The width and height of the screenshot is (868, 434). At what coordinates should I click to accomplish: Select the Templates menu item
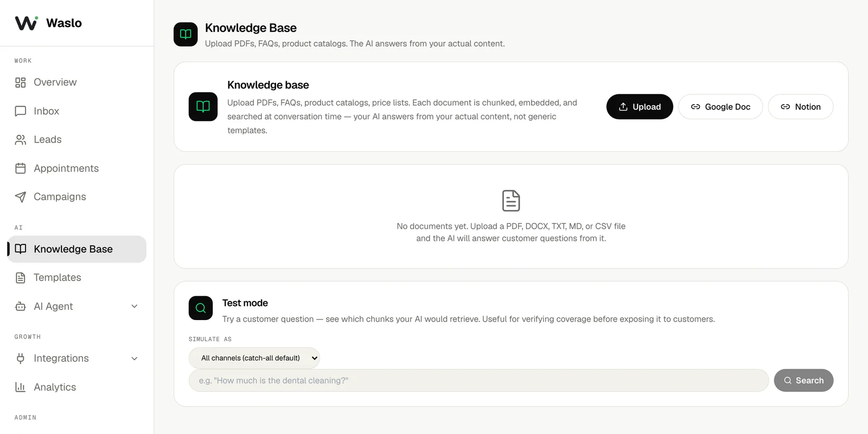pos(76,278)
